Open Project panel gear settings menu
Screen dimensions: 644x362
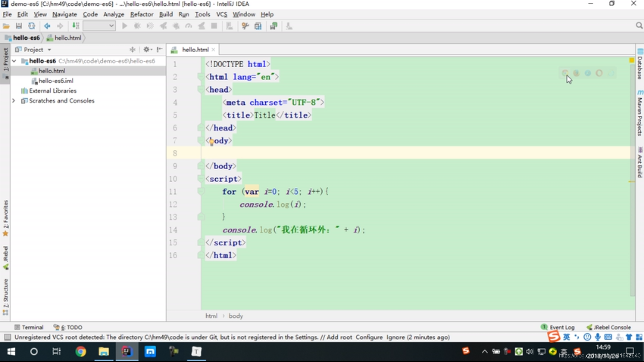(148, 50)
